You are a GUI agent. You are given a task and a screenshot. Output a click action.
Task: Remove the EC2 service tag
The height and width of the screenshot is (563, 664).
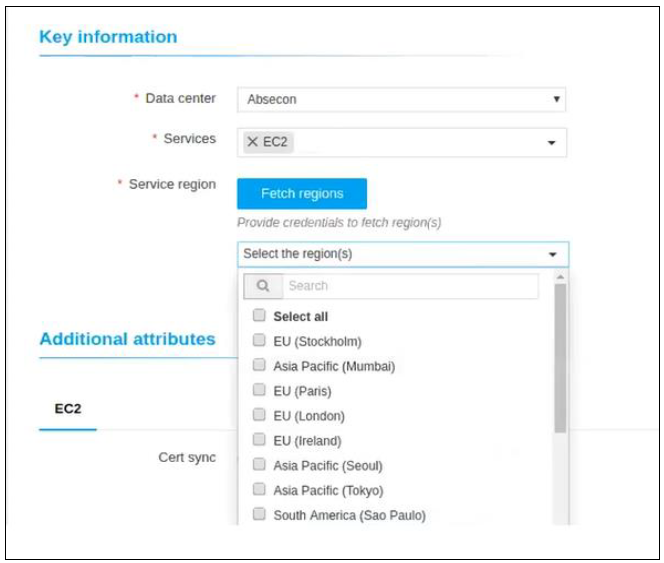pyautogui.click(x=252, y=141)
